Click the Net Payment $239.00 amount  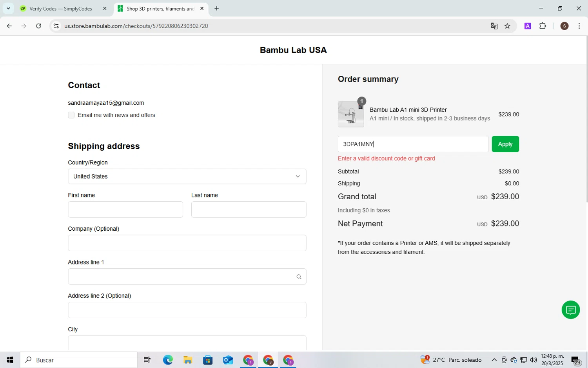tap(505, 224)
